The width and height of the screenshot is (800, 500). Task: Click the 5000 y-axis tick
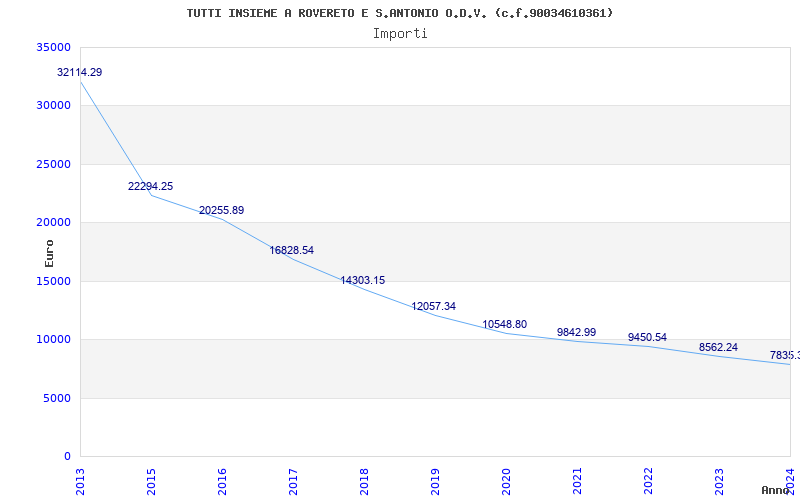click(57, 398)
